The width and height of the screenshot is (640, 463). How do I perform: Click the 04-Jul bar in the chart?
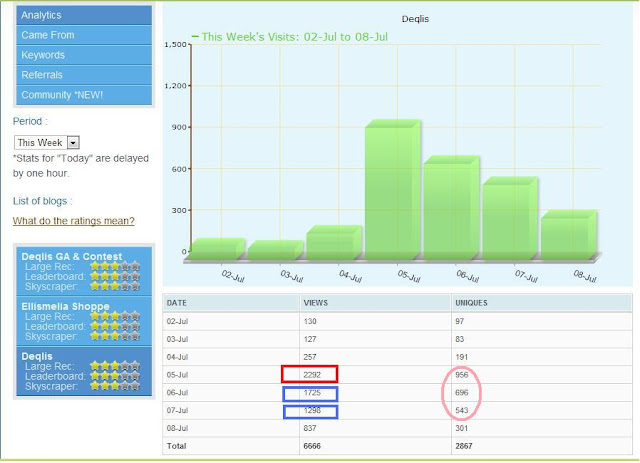tap(333, 243)
